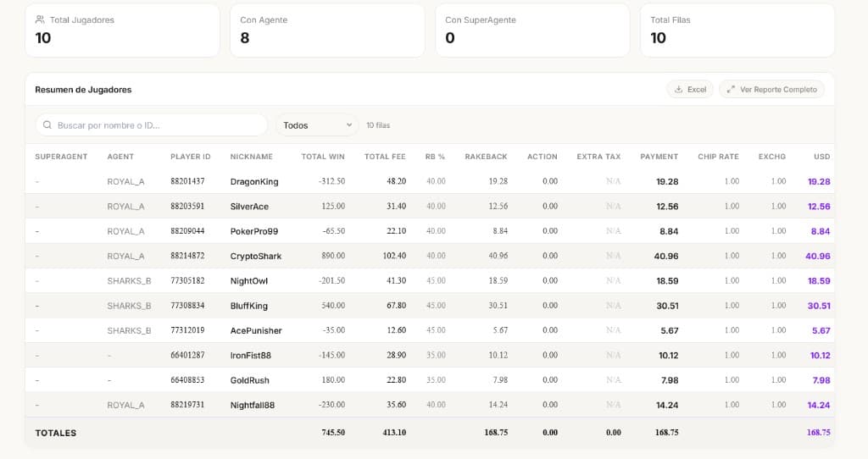Click the Con Agente summary card
This screenshot has width=868, height=459.
326,30
